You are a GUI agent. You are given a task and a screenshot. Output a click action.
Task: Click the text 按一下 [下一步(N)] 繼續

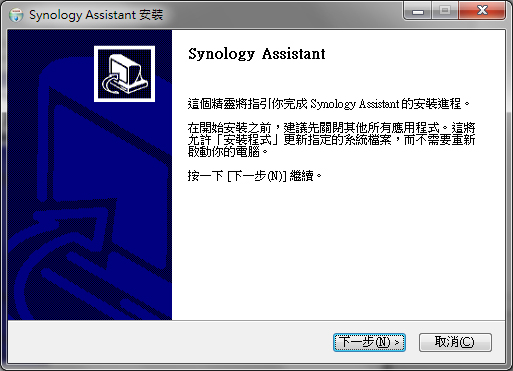(x=255, y=176)
